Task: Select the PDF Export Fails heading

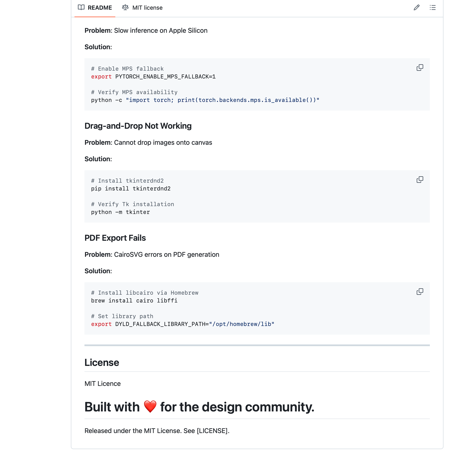Action: (115, 238)
